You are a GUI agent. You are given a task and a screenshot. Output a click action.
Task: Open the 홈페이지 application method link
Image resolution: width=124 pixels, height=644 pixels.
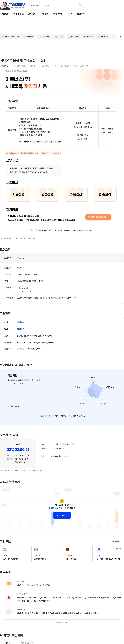tap(70, 444)
